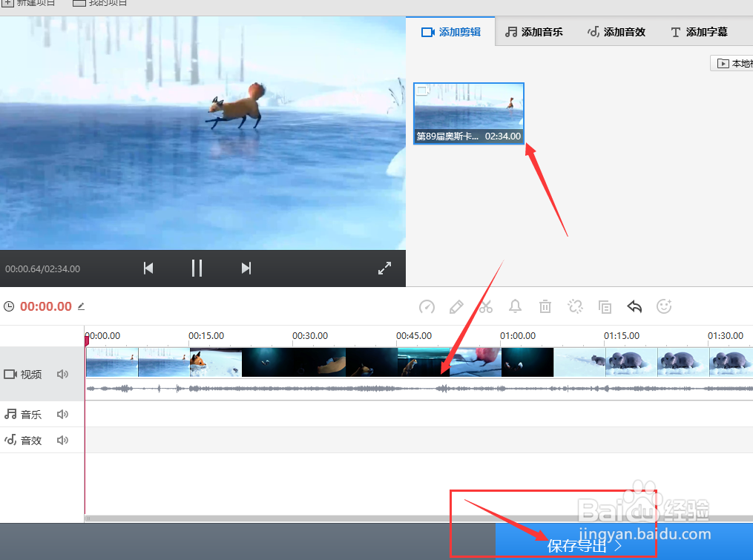Select the 第89届奥斯卡 clip thumbnail
Viewport: 753px width, 560px height.
(x=469, y=113)
